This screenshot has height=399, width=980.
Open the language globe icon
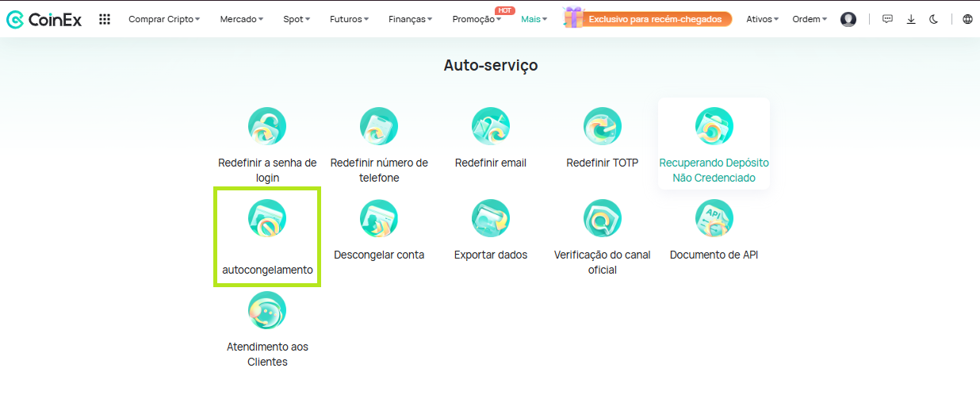[967, 19]
